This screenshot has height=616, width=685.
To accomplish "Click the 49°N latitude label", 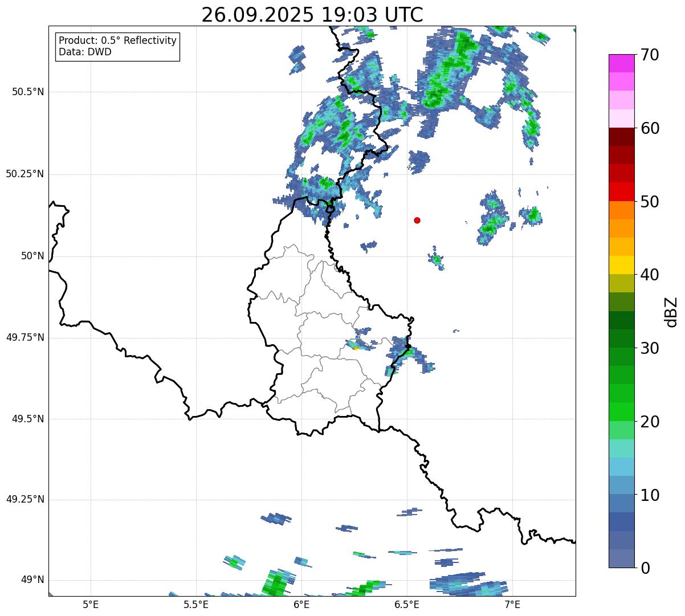I will tap(32, 580).
